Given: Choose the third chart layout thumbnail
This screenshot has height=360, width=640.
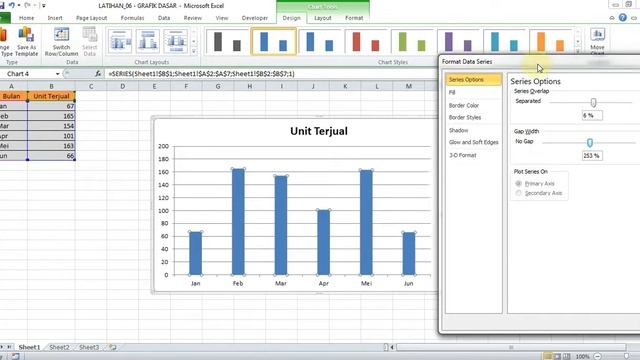Looking at the screenshot, I should point(176,41).
